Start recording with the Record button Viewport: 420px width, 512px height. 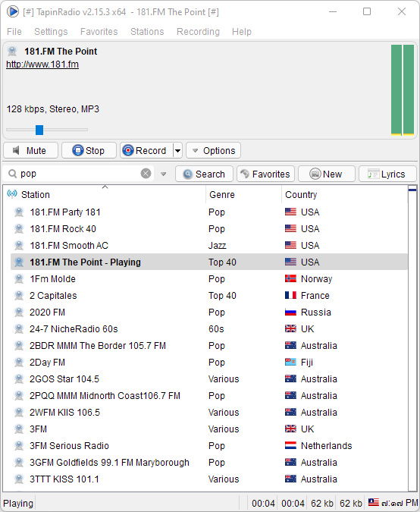[x=146, y=150]
